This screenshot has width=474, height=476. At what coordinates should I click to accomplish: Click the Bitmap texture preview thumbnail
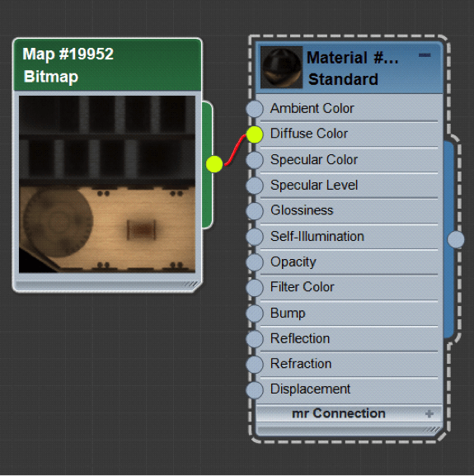pyautogui.click(x=107, y=184)
